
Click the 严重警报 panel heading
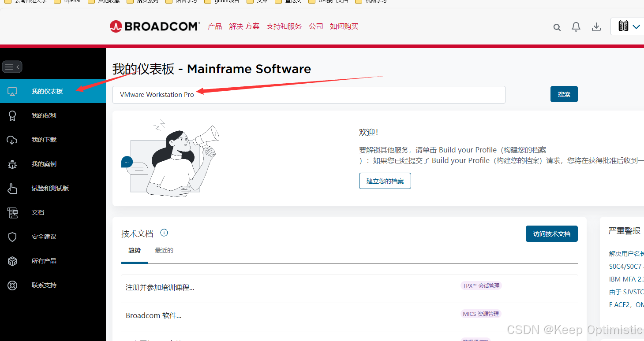click(625, 231)
